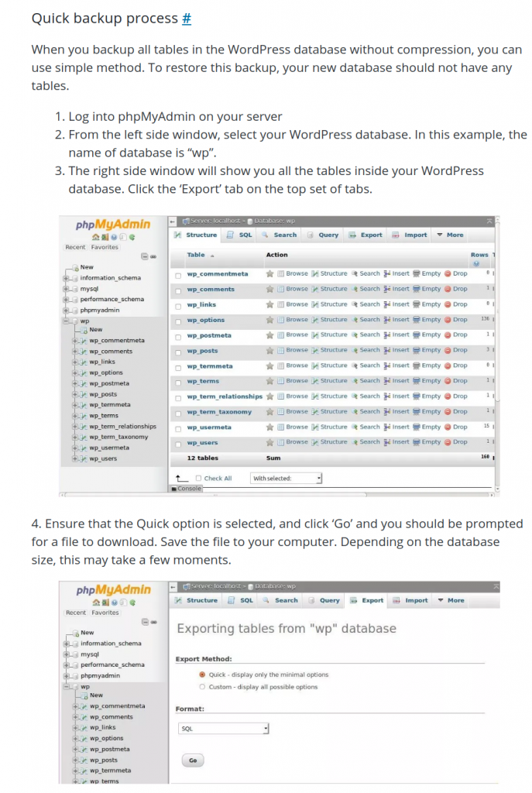This screenshot has width=532, height=793.
Task: Click the Browse icon in the wp_comments row
Action: [280, 290]
